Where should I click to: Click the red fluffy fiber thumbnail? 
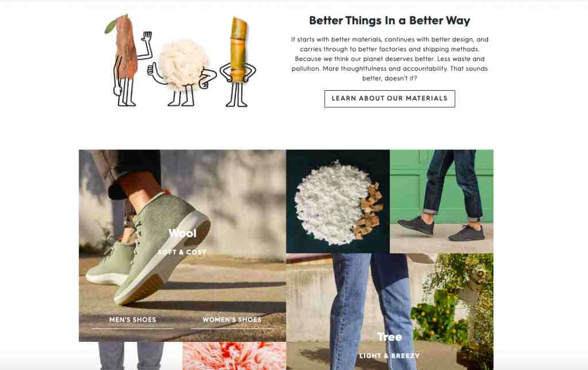tap(234, 356)
